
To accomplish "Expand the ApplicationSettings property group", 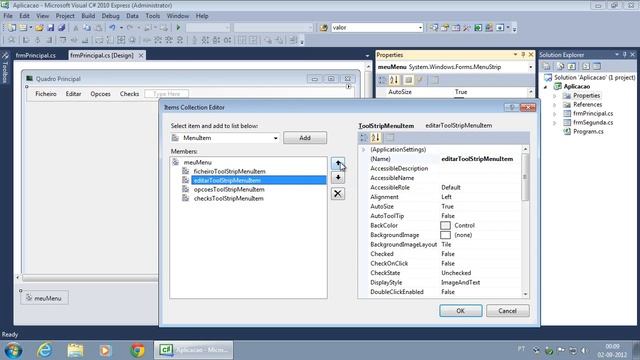I will (363, 150).
